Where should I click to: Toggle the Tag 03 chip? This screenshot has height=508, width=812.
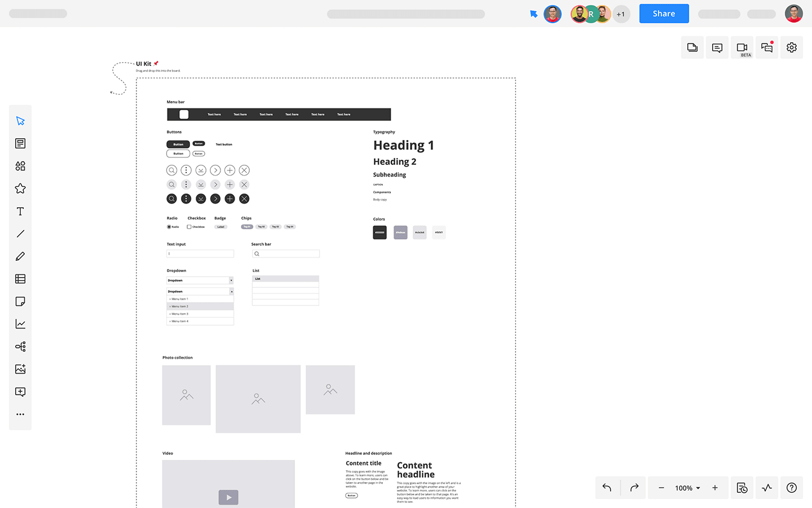tap(275, 227)
